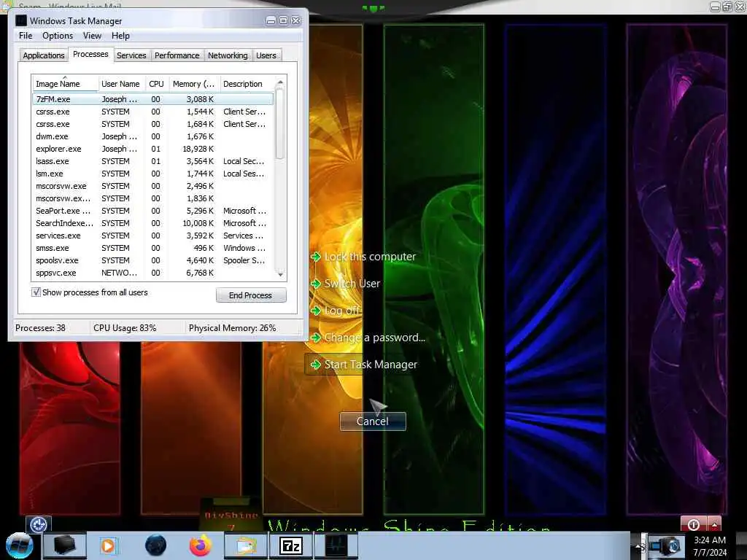Switch to the Networking tab
Viewport: 747px width, 560px height.
click(228, 55)
